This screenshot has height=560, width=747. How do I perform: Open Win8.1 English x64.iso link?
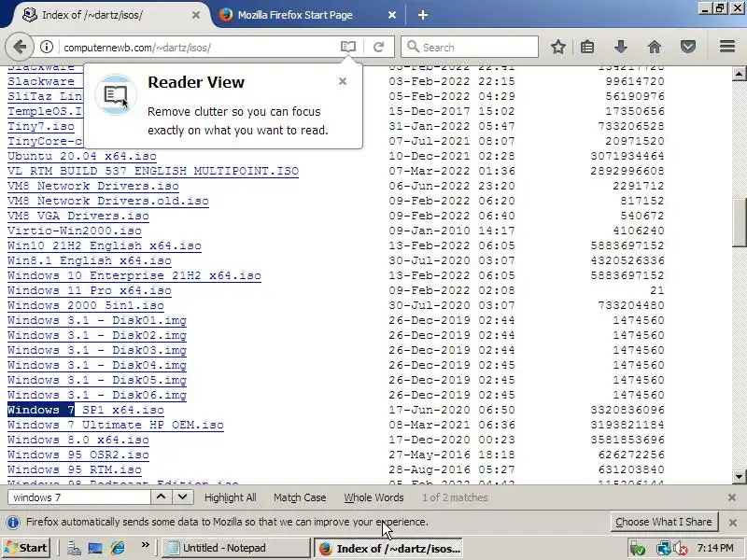[90, 260]
